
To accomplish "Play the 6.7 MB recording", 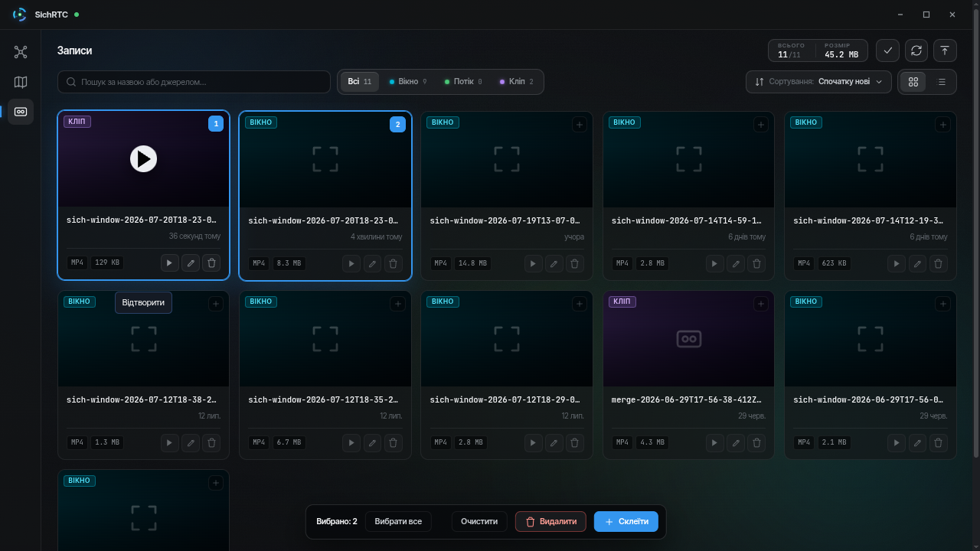I will tap(351, 442).
